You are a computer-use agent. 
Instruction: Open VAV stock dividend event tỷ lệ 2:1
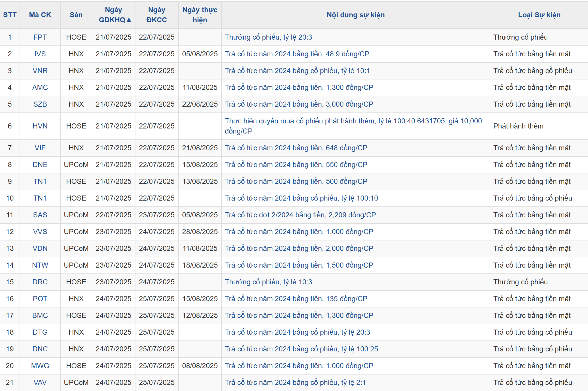tap(295, 382)
